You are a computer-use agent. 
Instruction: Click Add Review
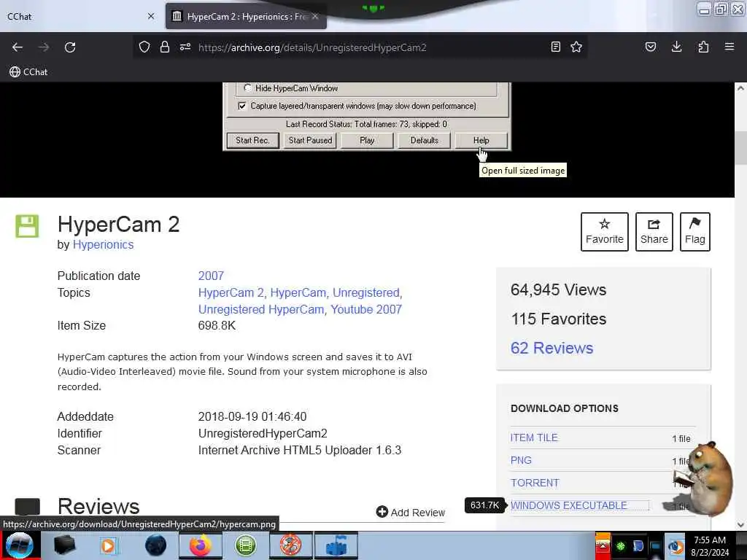coord(410,513)
